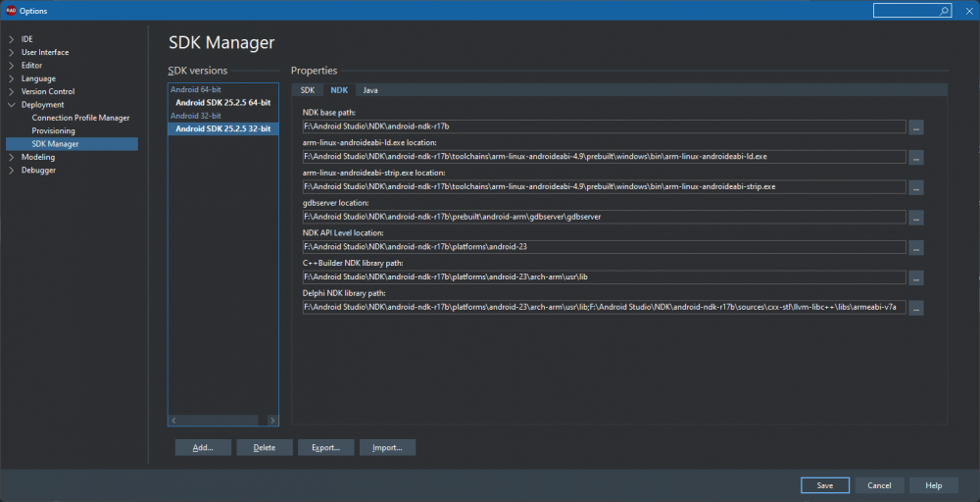Click the Export... button

326,448
